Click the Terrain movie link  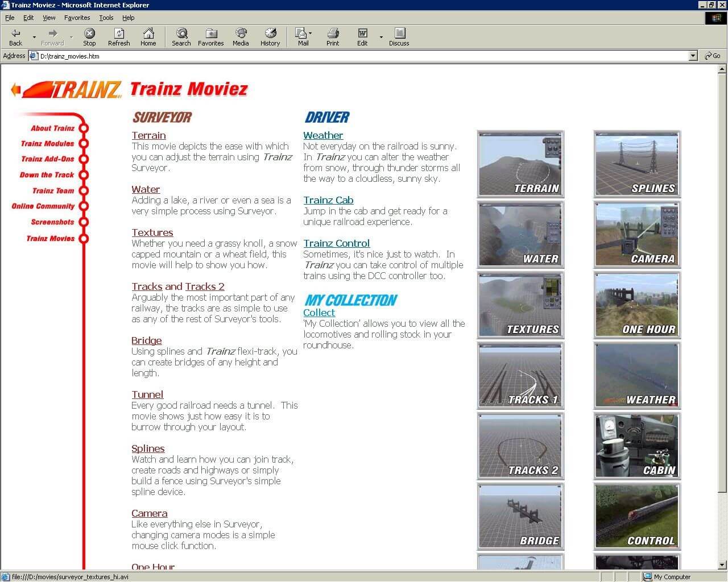coord(148,135)
